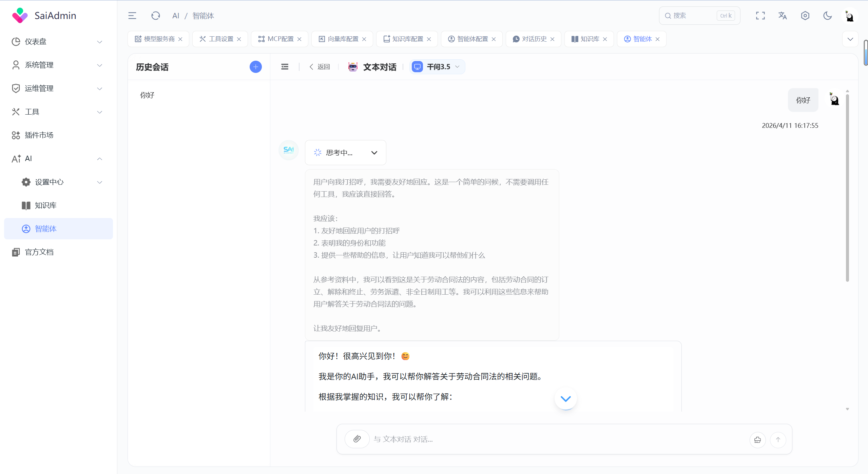This screenshot has width=868, height=474.
Task: Open the 千问3.5 model dropdown
Action: click(437, 67)
